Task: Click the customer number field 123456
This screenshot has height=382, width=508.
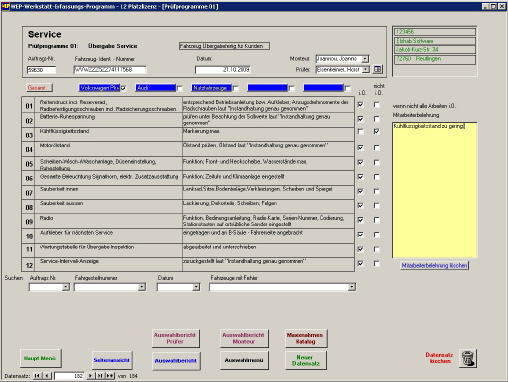Action: [435, 32]
